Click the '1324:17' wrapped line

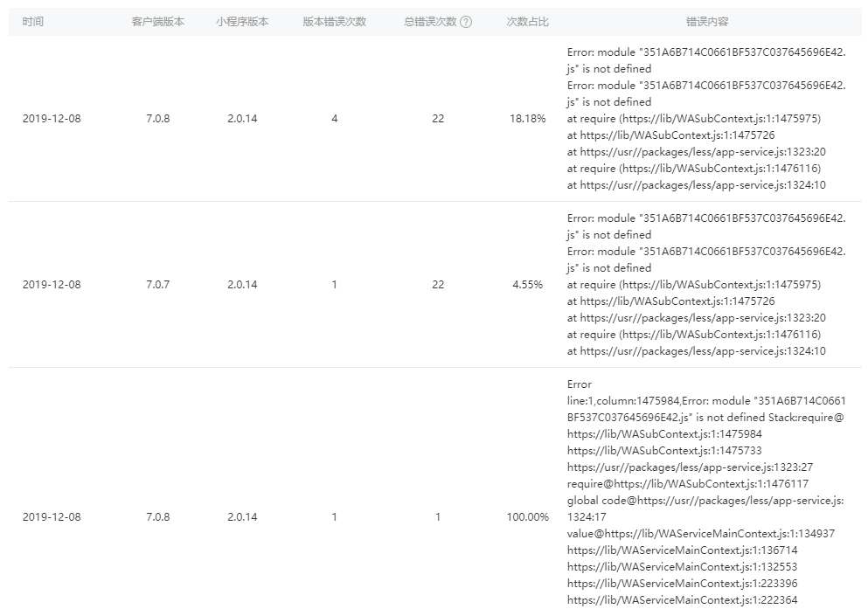[587, 516]
